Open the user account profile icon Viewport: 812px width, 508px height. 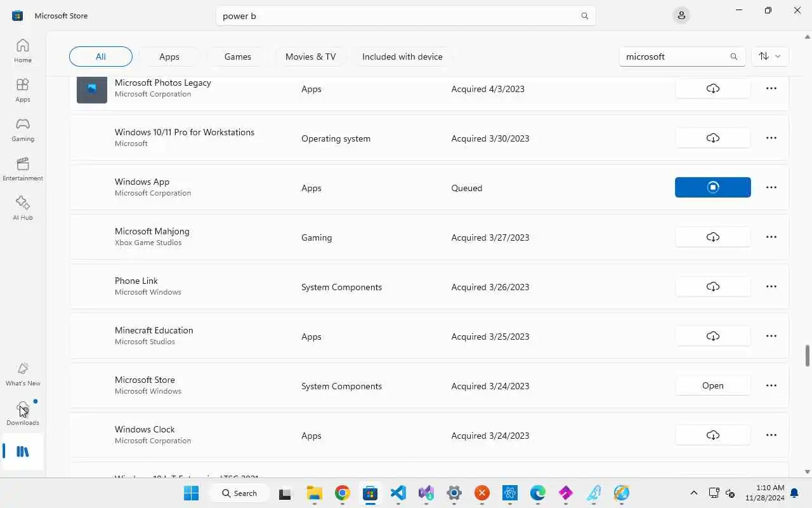(x=681, y=15)
